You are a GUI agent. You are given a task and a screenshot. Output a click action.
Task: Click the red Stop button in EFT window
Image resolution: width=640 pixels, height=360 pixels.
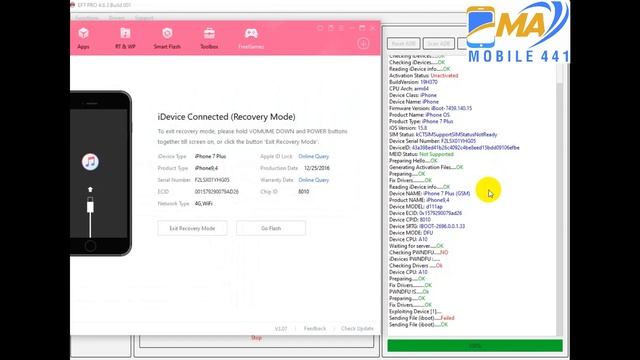tap(256, 338)
